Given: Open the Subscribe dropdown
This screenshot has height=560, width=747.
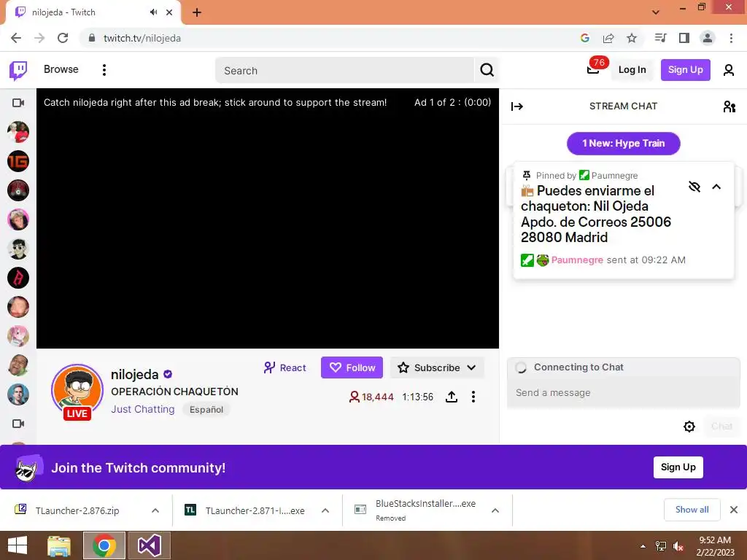Looking at the screenshot, I should click(x=437, y=367).
